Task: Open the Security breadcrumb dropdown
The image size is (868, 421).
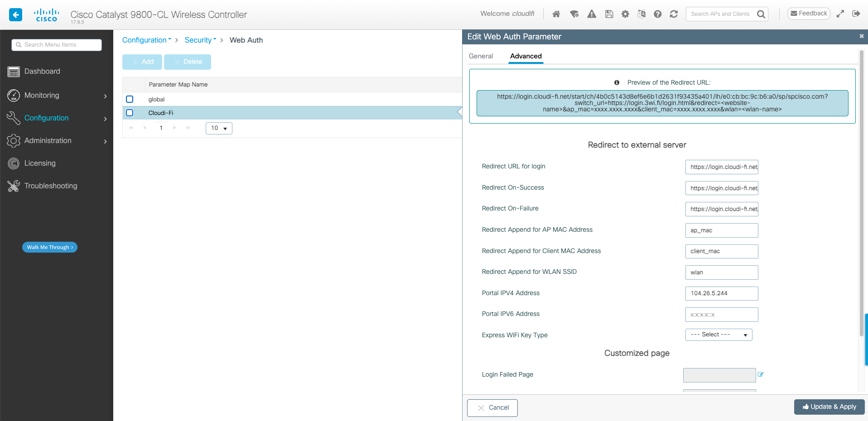Action: click(200, 40)
